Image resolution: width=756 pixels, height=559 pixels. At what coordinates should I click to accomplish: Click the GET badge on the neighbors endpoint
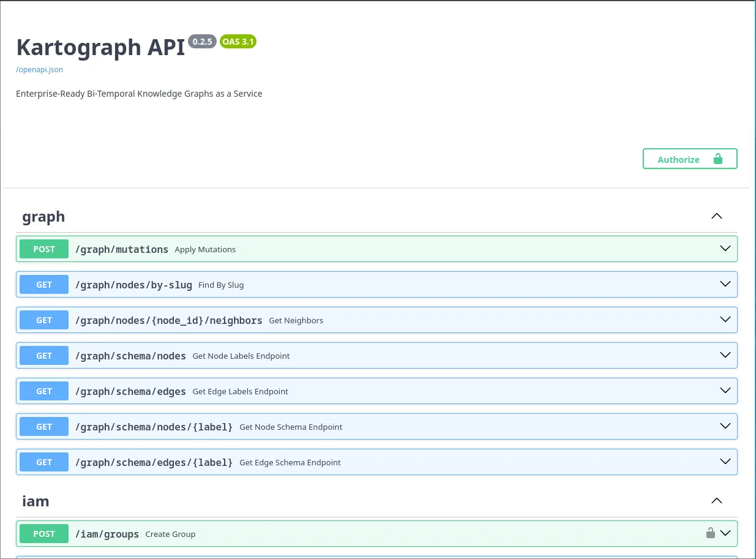tap(43, 320)
